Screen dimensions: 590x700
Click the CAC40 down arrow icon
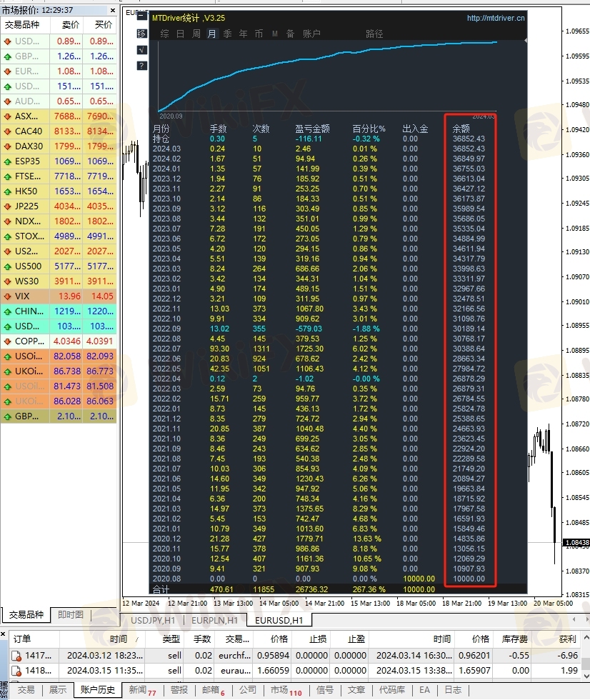pos(8,131)
